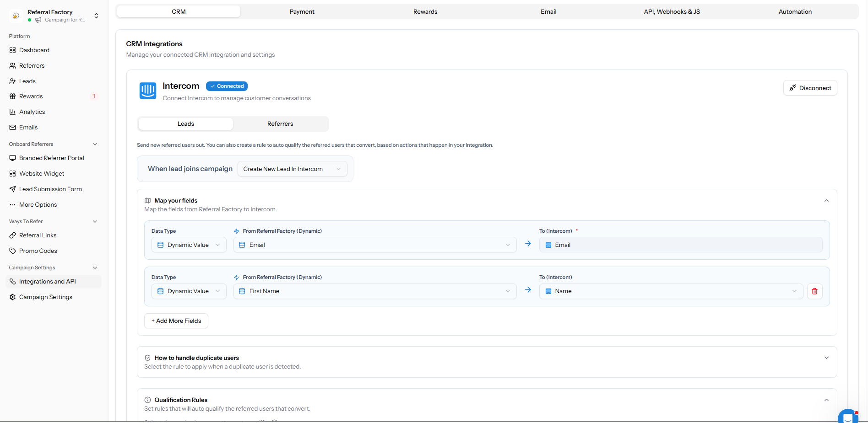Switch to the Rewards tab
Image resolution: width=868 pixels, height=423 pixels.
[x=425, y=12]
